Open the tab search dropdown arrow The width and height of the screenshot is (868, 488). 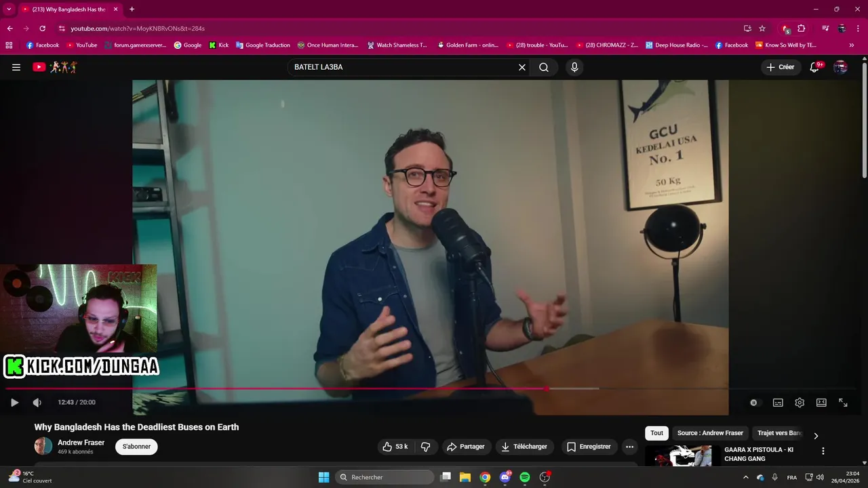[x=9, y=9]
